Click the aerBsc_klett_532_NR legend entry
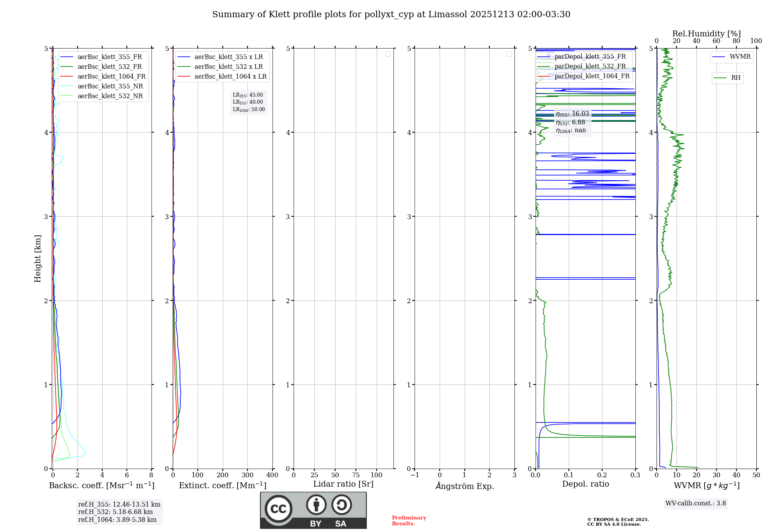 click(x=110, y=96)
